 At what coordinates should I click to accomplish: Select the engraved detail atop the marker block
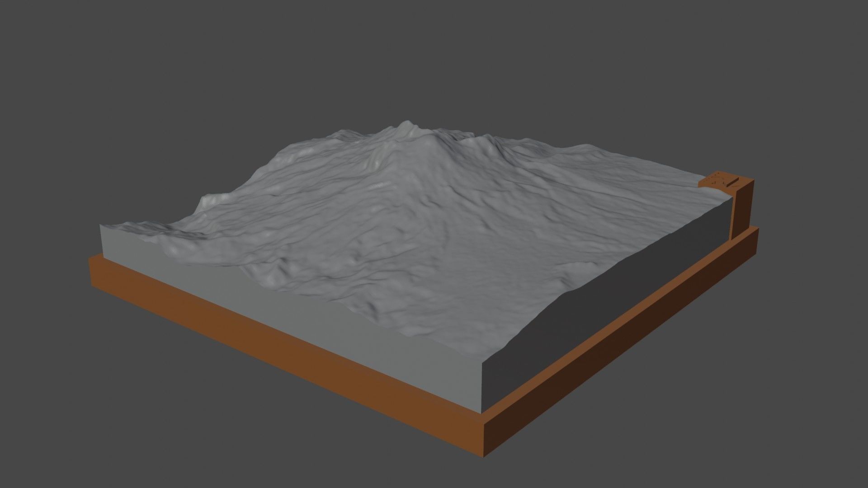point(717,178)
